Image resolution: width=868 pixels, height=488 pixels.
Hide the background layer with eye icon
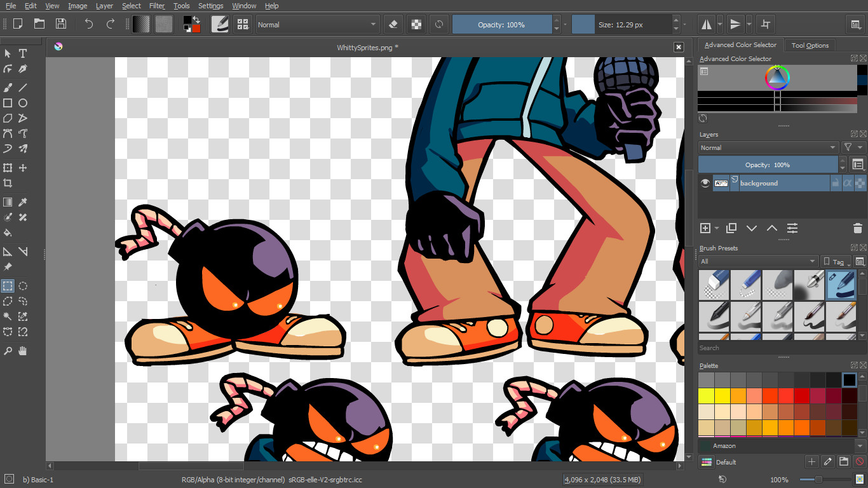click(705, 183)
